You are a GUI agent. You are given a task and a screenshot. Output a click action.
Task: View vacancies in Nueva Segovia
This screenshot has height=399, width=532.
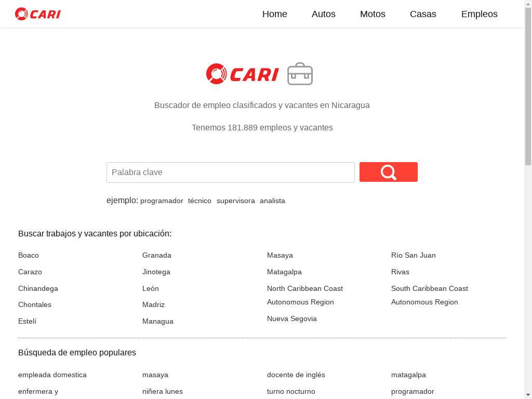coord(292,318)
